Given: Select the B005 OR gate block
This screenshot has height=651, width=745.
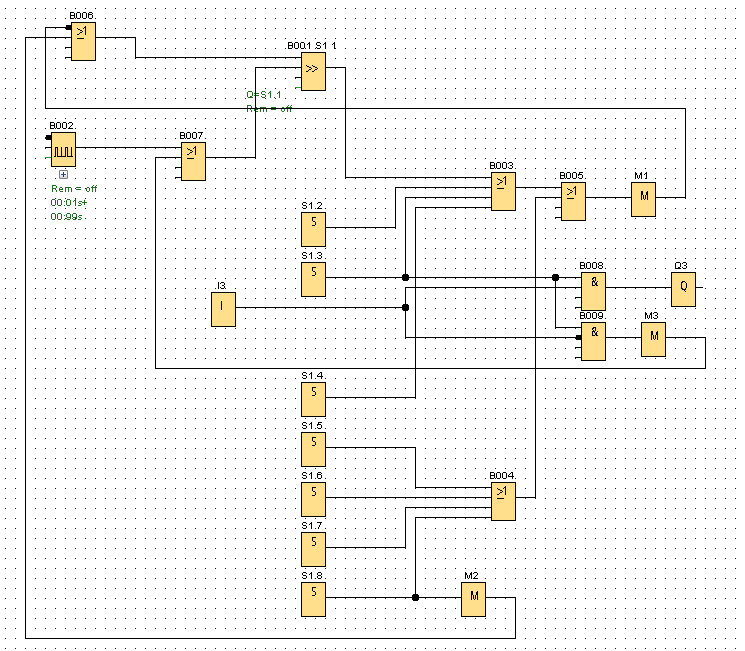Looking at the screenshot, I should coord(573,201).
